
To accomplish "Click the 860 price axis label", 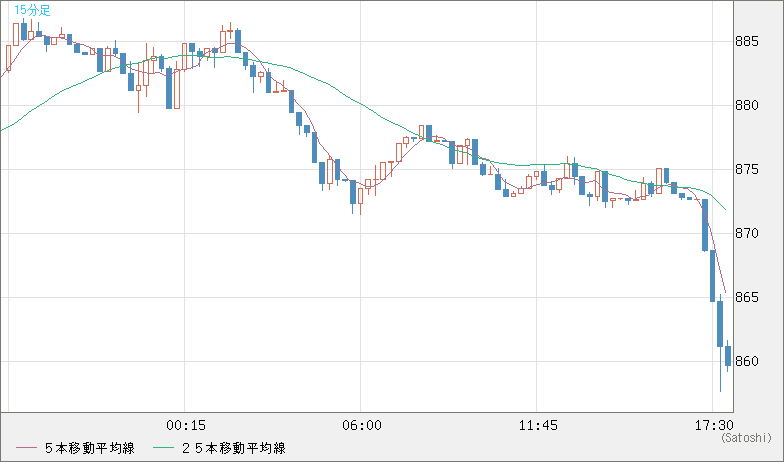I will click(747, 362).
